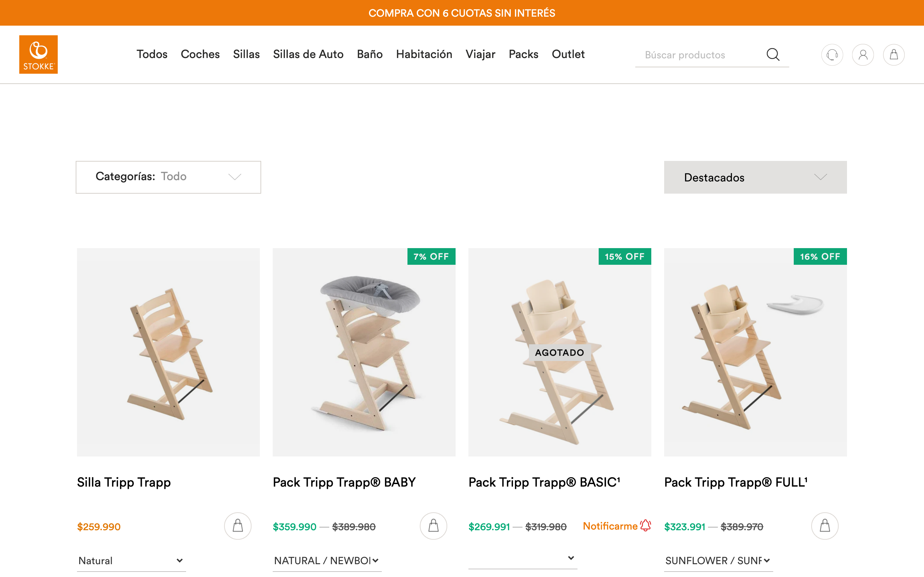Go to the Outlet section

click(x=568, y=54)
